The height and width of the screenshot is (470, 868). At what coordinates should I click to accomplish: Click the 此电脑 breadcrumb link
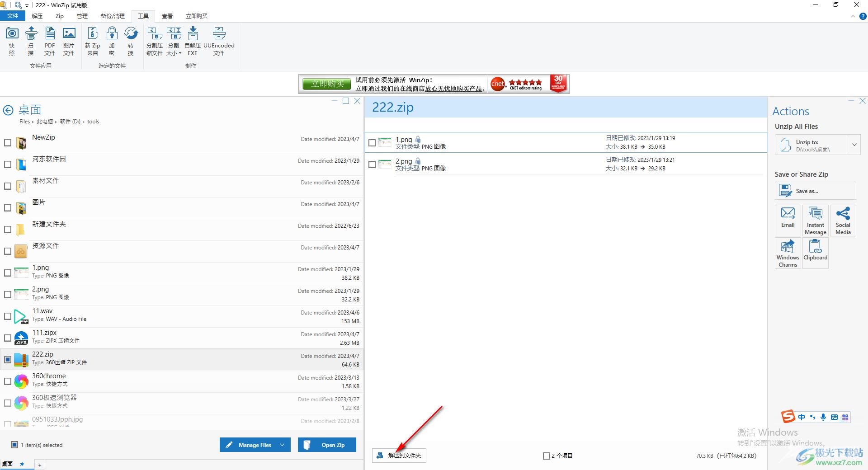point(45,122)
